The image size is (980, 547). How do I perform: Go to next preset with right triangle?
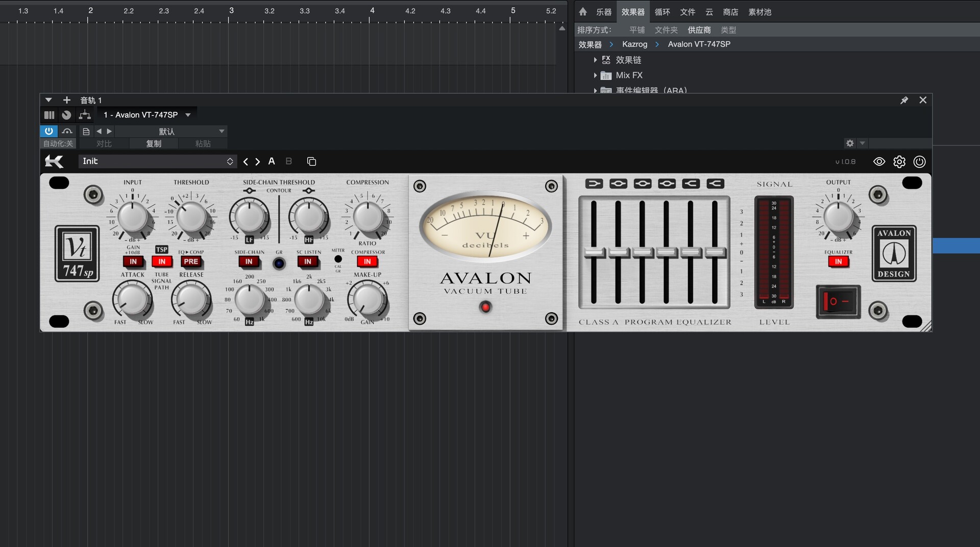coord(109,131)
